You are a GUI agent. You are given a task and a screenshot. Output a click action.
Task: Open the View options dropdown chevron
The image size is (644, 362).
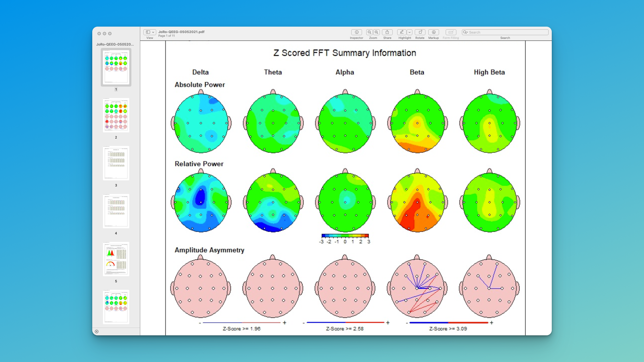pos(153,32)
